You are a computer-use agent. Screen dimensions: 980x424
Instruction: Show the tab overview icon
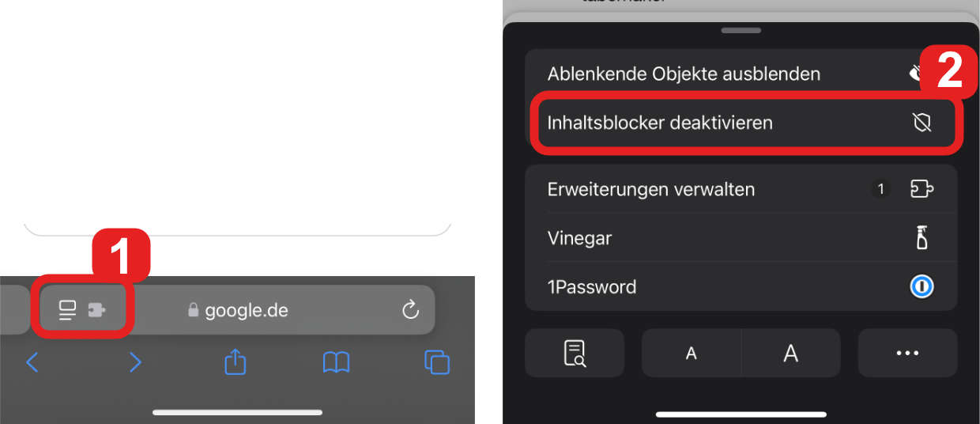(x=437, y=362)
